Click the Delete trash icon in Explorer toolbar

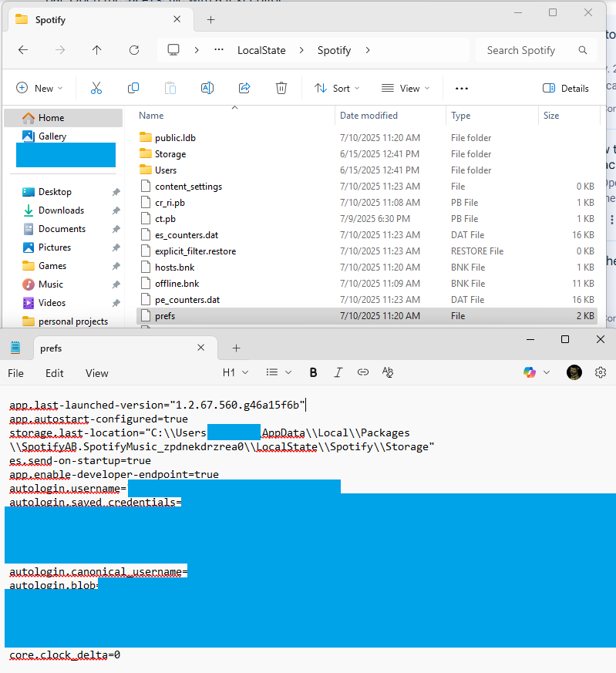[281, 88]
